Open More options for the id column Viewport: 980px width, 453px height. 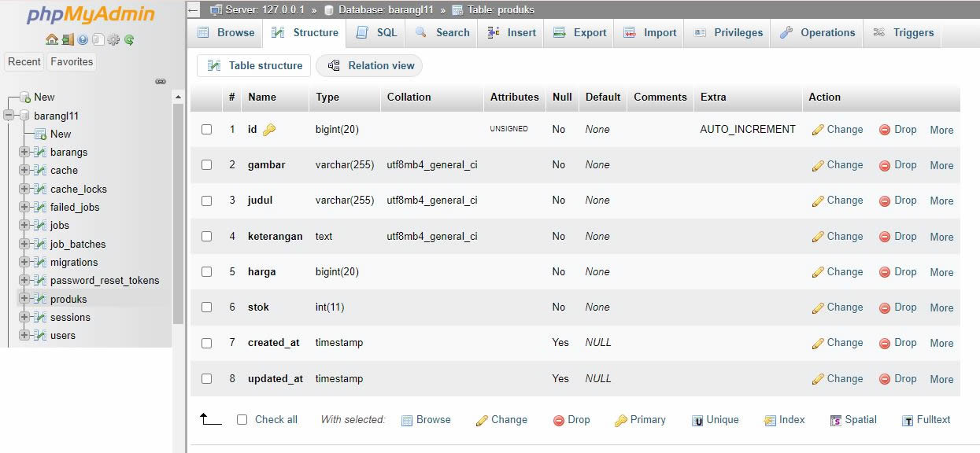pyautogui.click(x=941, y=130)
